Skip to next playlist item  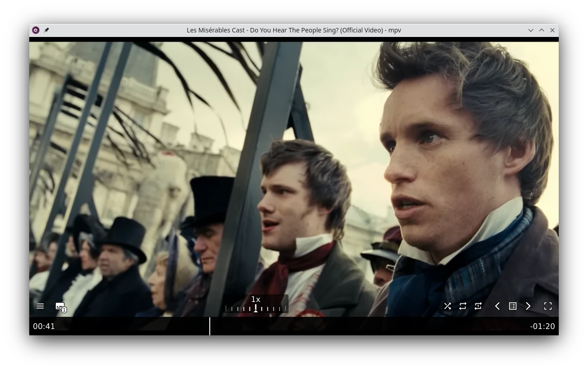coord(528,306)
